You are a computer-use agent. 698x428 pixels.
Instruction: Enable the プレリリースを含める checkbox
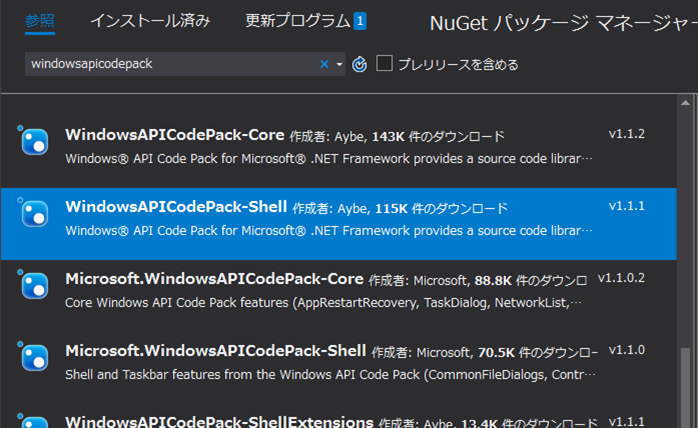(x=384, y=63)
